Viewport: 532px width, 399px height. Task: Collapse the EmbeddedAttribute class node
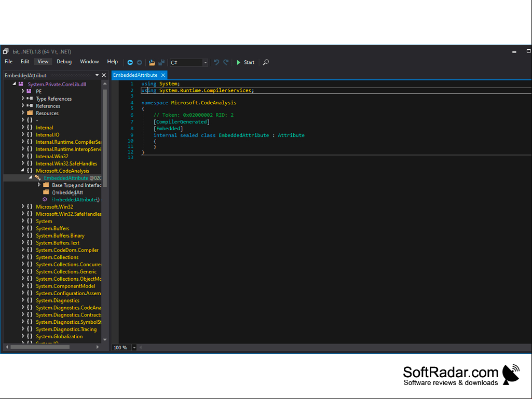click(31, 177)
